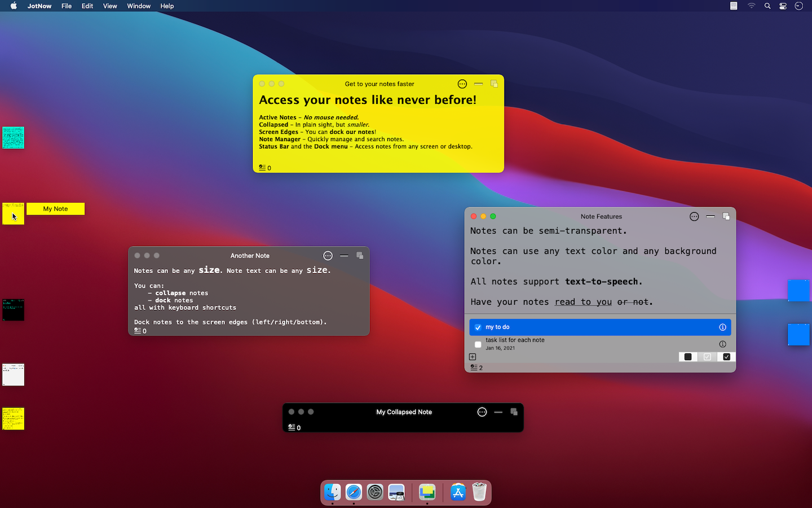Image resolution: width=812 pixels, height=508 pixels.
Task: Open JotNow app from the Dock
Action: pos(427,492)
